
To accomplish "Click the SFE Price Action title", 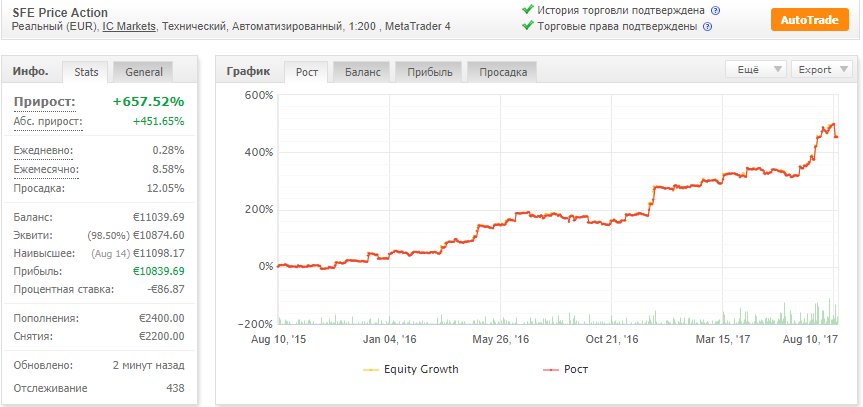I will (60, 12).
